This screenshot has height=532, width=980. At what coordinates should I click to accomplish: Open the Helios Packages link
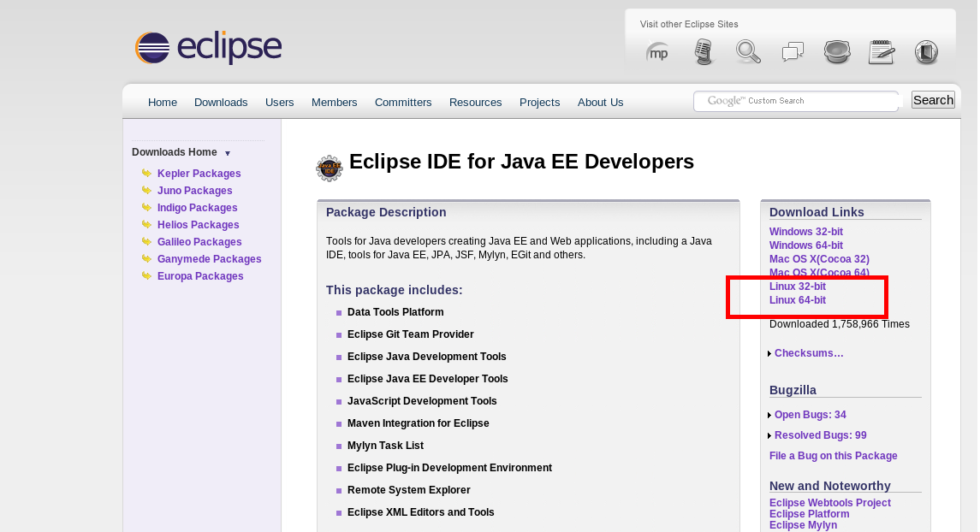tap(198, 225)
